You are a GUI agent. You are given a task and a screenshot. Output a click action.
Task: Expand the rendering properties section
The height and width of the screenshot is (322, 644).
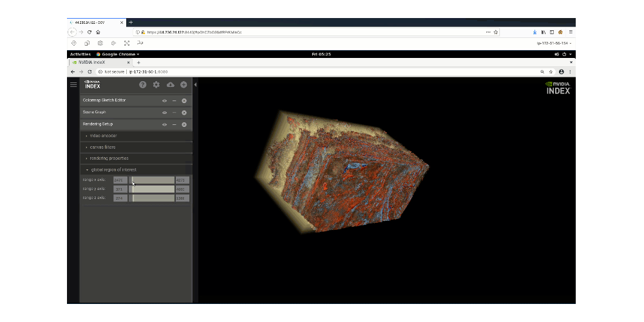[109, 158]
